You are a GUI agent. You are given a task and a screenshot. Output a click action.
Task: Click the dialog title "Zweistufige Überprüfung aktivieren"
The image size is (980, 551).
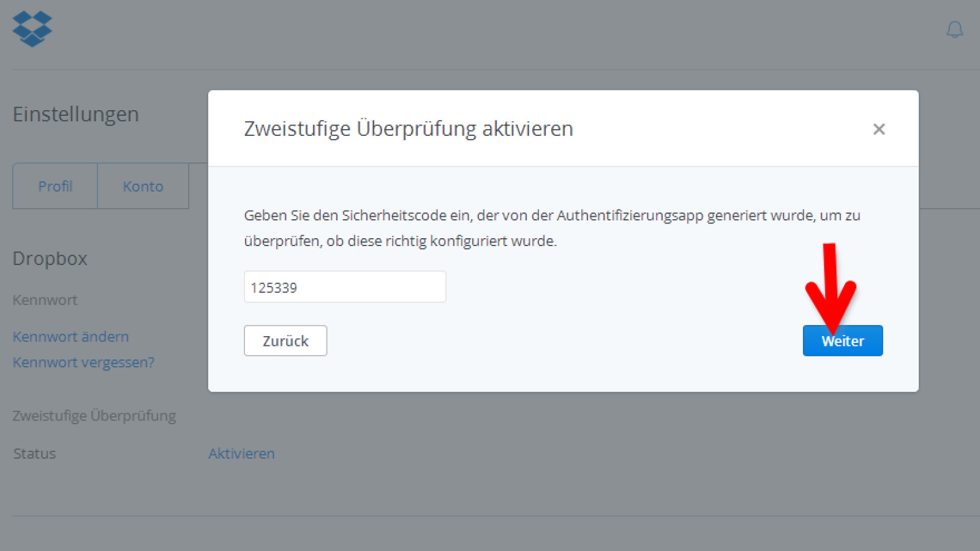click(408, 129)
